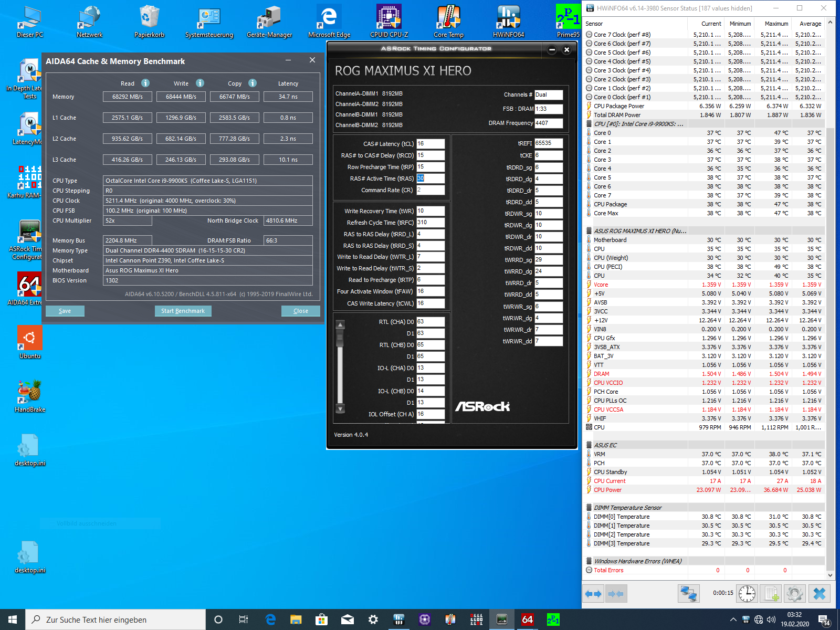840x630 pixels.
Task: Open Task View on the taskbar
Action: pyautogui.click(x=243, y=619)
